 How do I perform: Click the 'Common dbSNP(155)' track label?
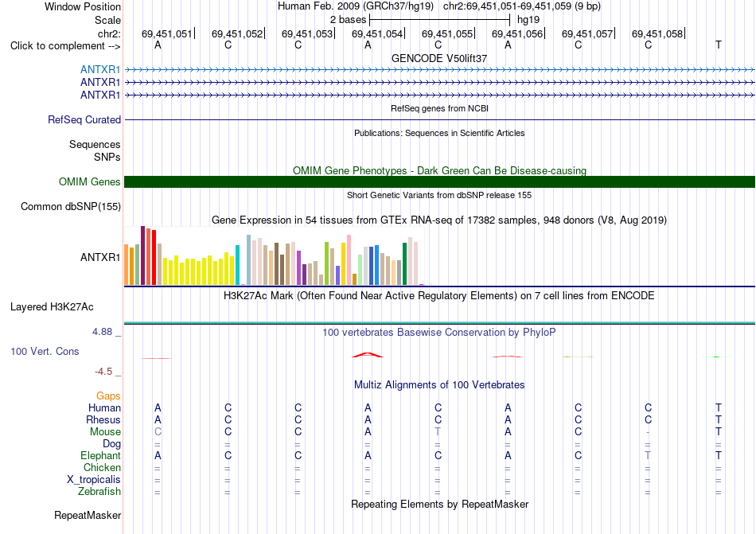pos(70,206)
